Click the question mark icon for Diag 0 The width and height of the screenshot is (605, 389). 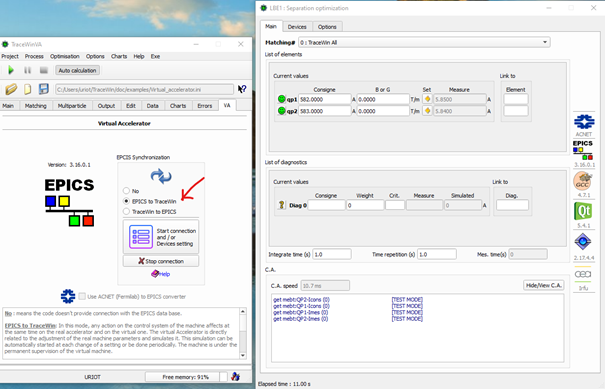point(282,205)
